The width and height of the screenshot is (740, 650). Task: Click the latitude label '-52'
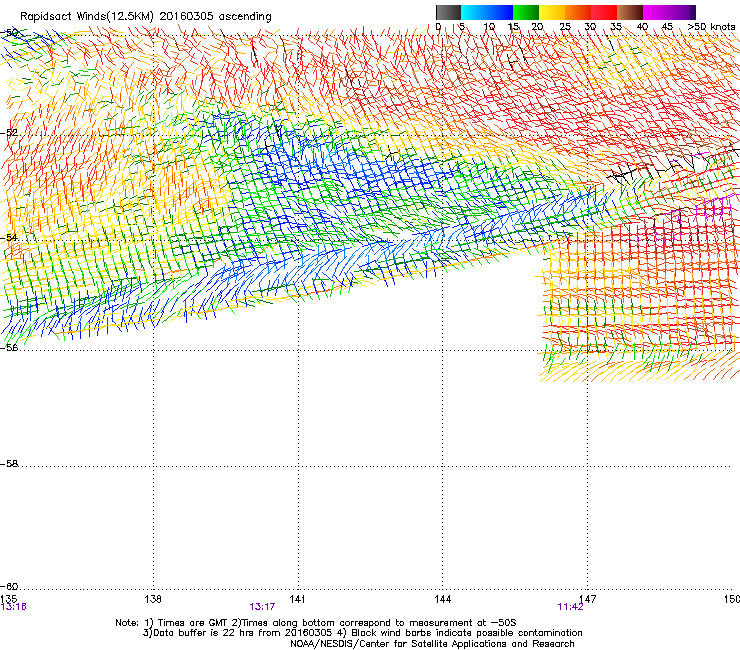[x=9, y=133]
